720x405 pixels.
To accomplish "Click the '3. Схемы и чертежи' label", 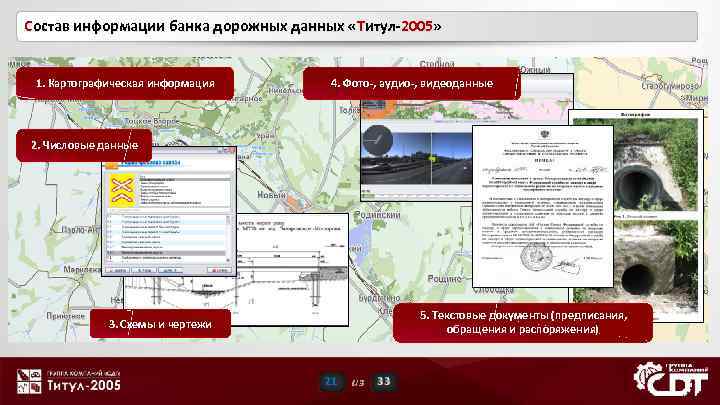I will pos(160,324).
